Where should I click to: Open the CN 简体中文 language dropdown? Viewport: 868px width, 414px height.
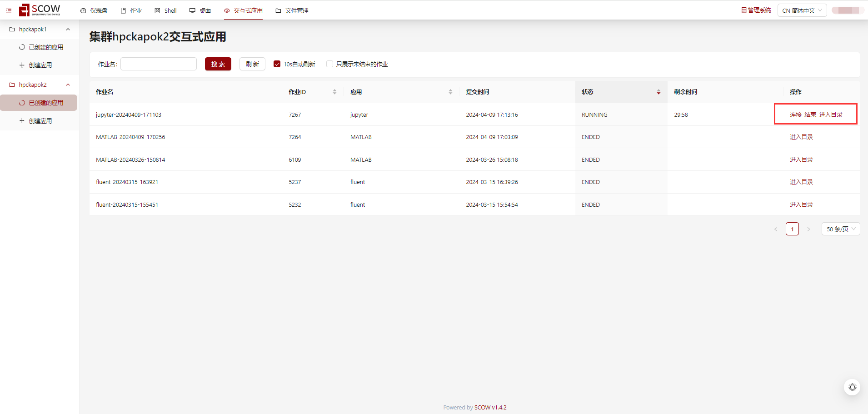pyautogui.click(x=802, y=10)
